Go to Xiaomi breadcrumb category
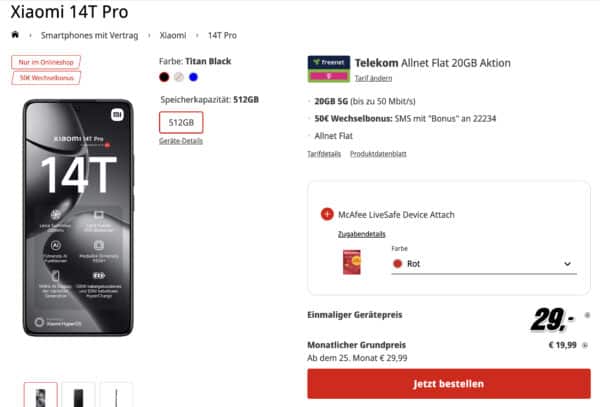 coord(173,34)
